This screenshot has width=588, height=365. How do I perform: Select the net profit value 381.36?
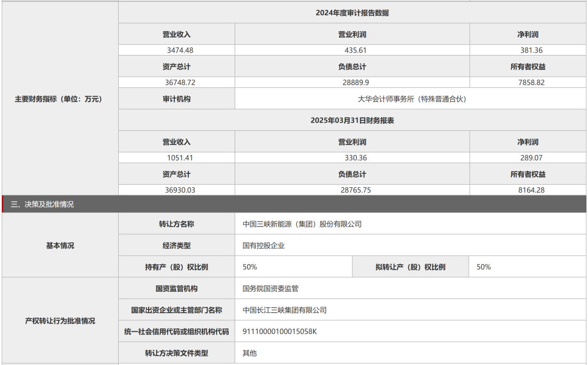(531, 50)
